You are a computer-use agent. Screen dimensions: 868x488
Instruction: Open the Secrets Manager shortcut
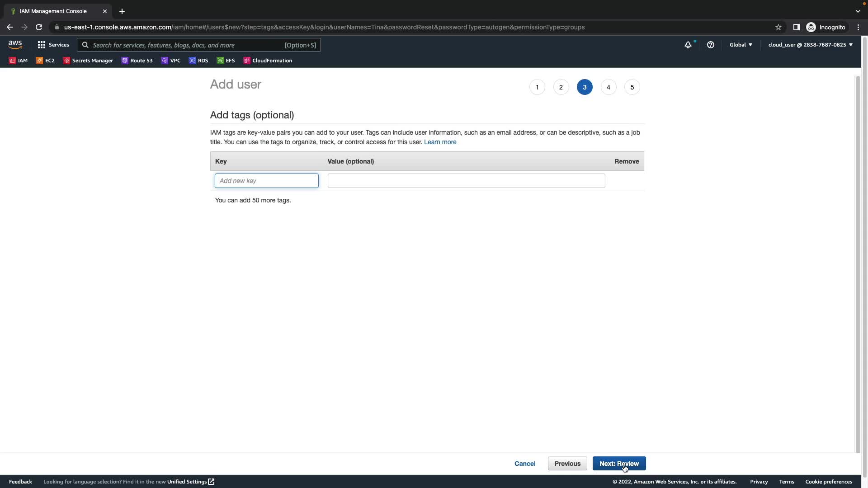pos(88,61)
